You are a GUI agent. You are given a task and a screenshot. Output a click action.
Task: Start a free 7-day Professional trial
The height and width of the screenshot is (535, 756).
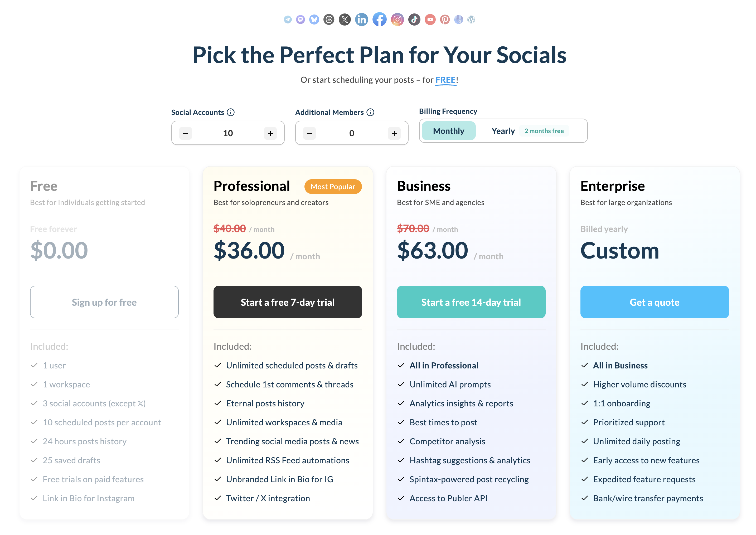287,302
